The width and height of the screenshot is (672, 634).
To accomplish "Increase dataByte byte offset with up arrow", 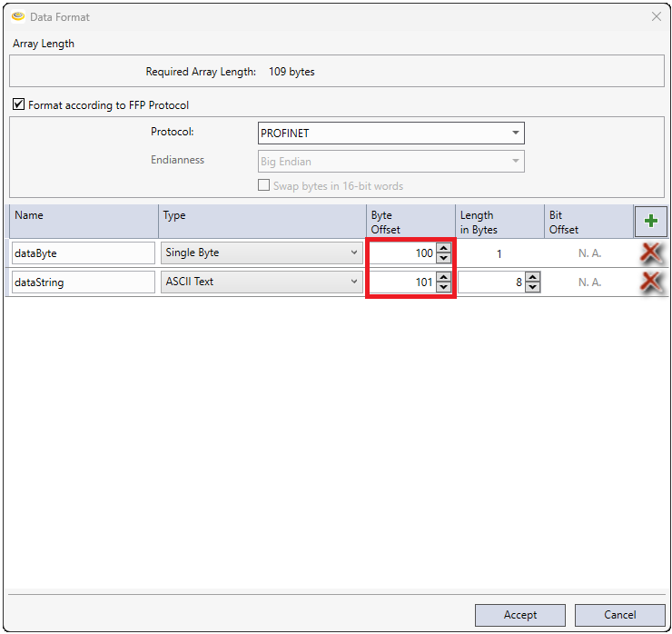I will pos(443,248).
